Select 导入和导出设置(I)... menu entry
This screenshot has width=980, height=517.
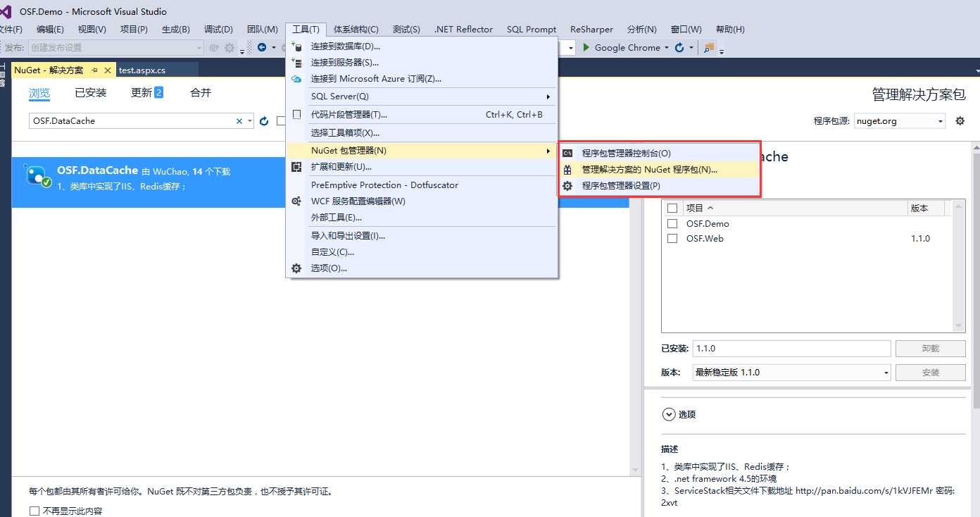(422, 236)
